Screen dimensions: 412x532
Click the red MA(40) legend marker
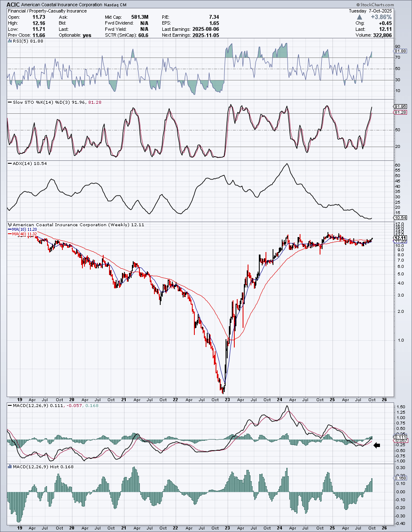point(10,234)
